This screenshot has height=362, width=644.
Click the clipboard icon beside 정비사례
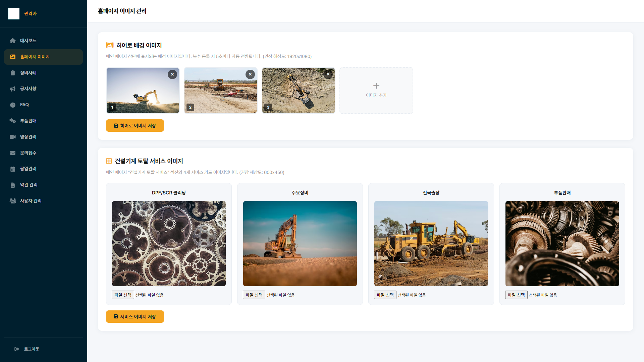pyautogui.click(x=13, y=73)
